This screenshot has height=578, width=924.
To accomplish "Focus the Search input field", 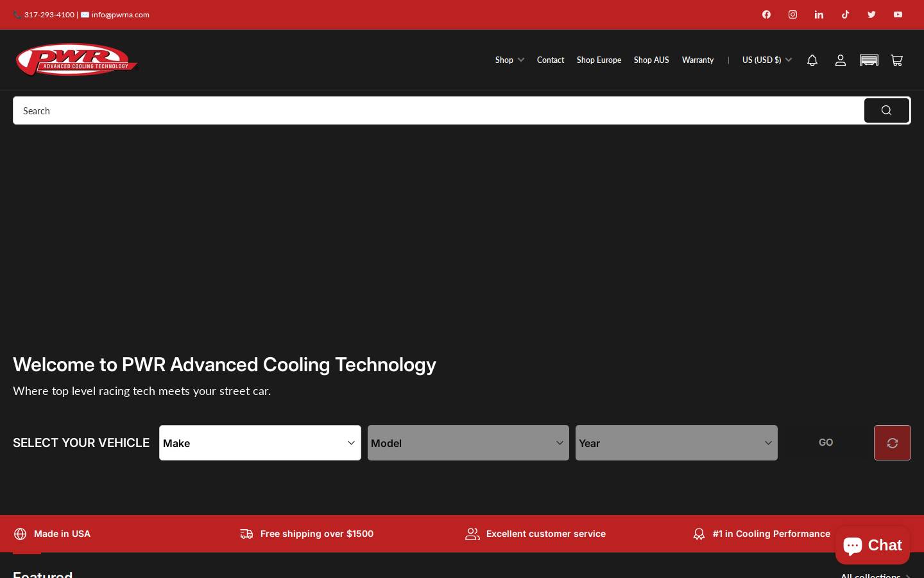I will pos(438,110).
